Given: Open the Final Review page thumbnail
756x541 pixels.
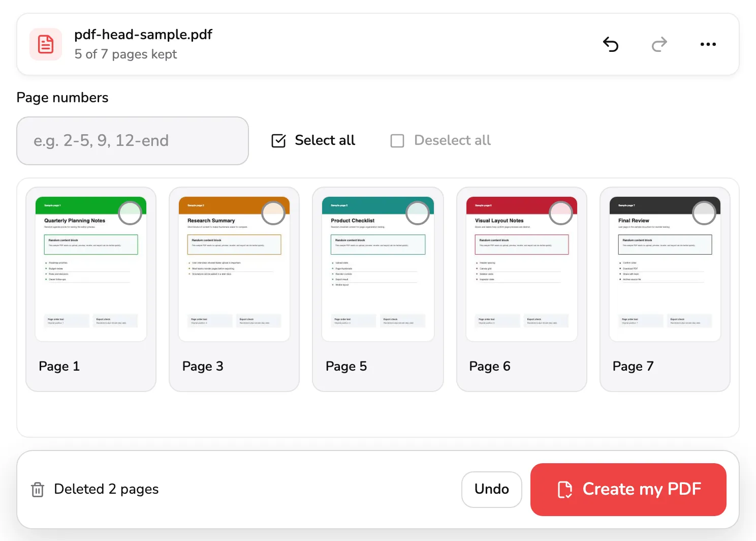Looking at the screenshot, I should pyautogui.click(x=665, y=269).
